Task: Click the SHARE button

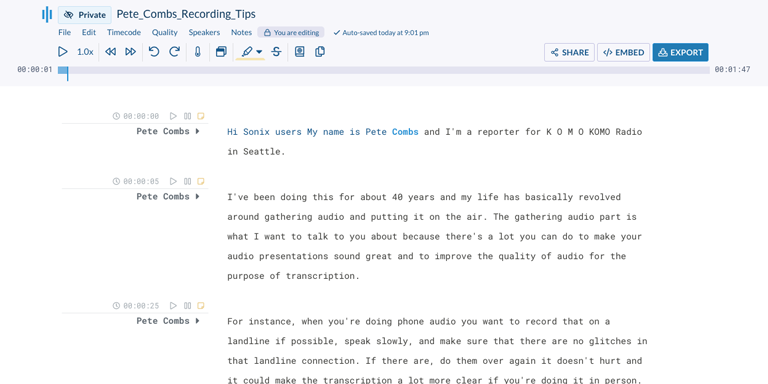Action: pos(570,52)
